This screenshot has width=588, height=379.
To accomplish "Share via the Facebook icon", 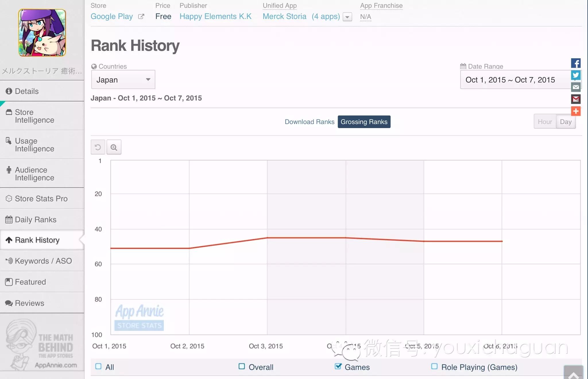I will [576, 63].
